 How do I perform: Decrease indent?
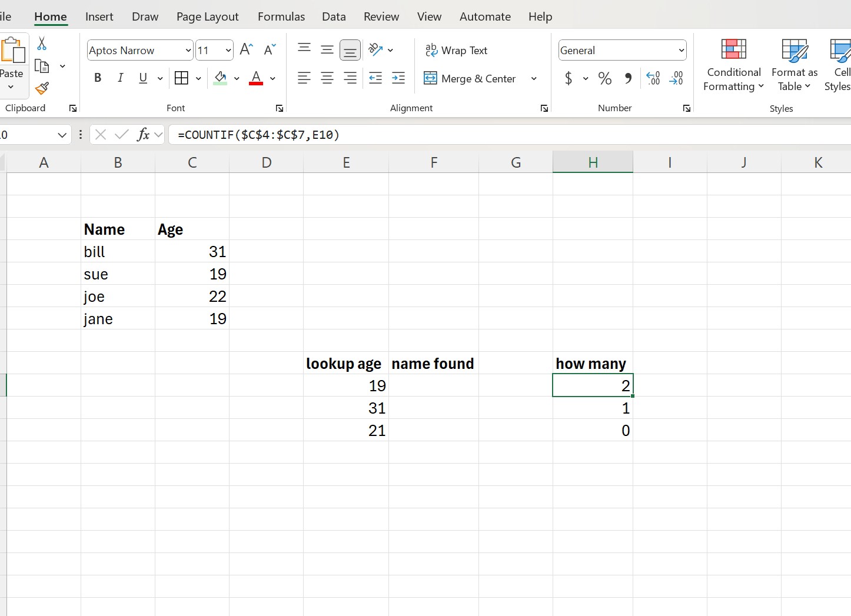coord(375,78)
